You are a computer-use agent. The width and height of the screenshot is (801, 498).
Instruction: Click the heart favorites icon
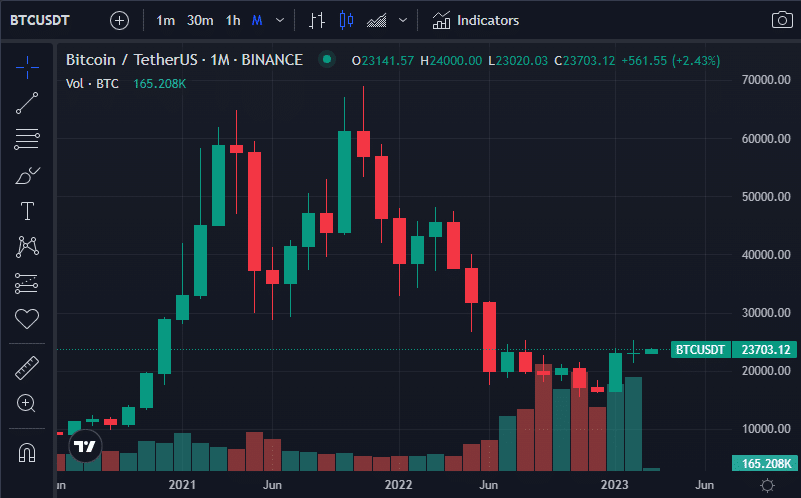coord(27,319)
